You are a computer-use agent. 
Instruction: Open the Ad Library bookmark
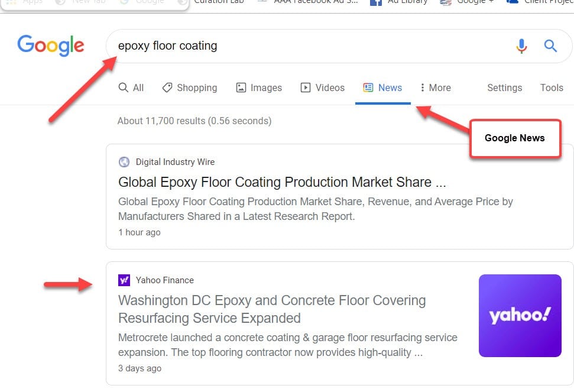click(406, 2)
